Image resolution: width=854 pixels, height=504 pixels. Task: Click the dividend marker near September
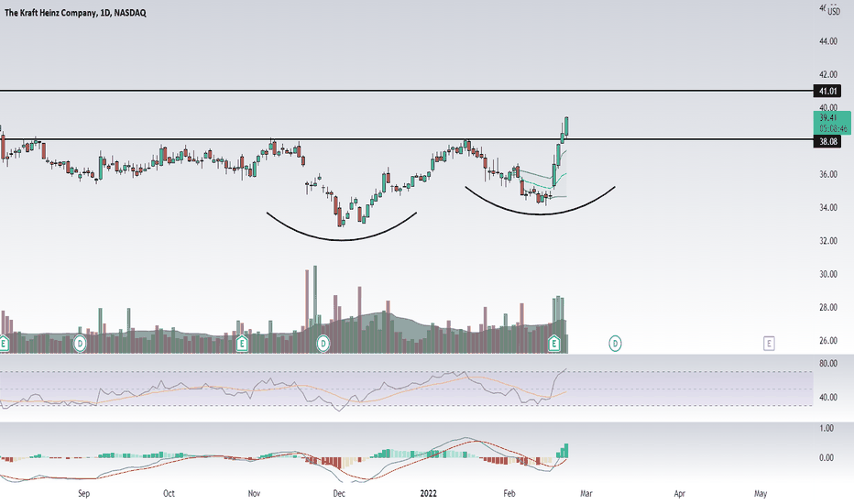coord(80,344)
